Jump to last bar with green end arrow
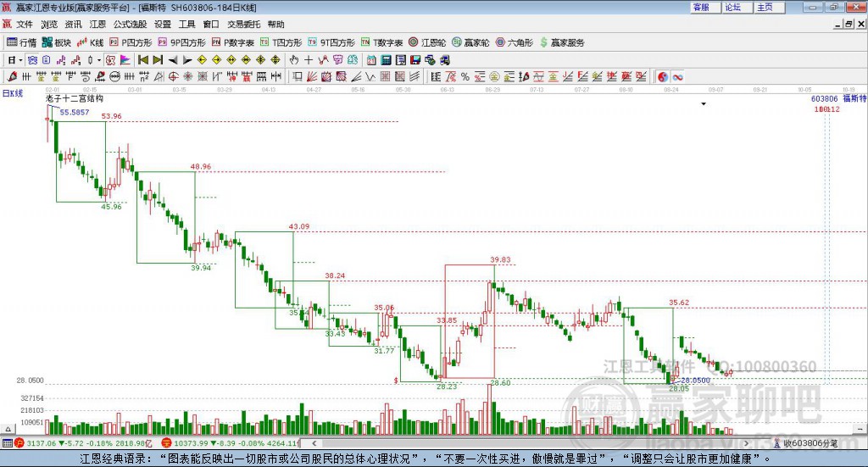This screenshot has height=467, width=868. click(158, 60)
